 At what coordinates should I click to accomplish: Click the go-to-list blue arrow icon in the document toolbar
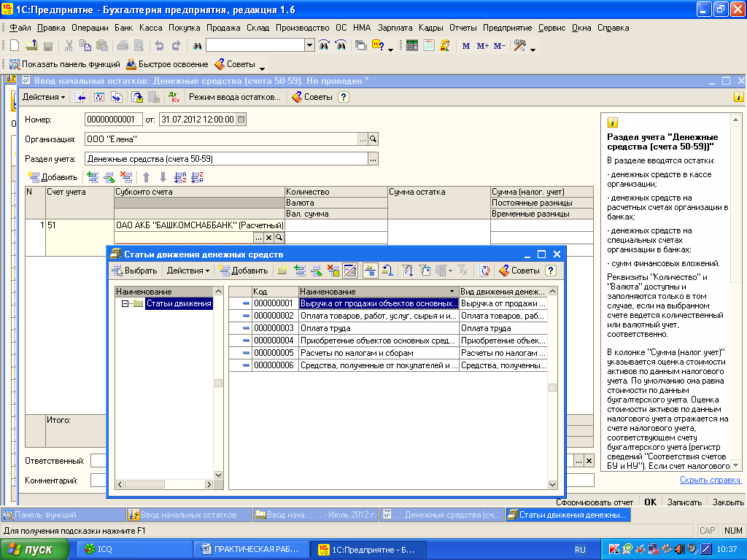pyautogui.click(x=81, y=97)
